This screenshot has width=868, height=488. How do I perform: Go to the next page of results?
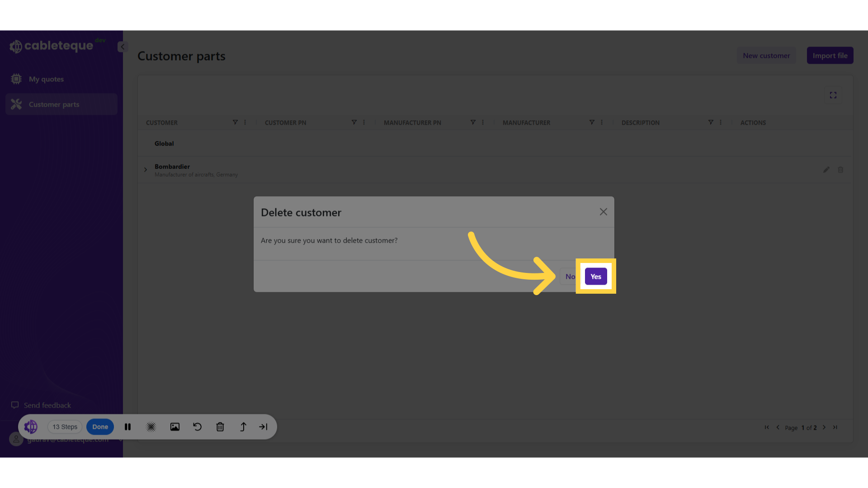(x=824, y=427)
